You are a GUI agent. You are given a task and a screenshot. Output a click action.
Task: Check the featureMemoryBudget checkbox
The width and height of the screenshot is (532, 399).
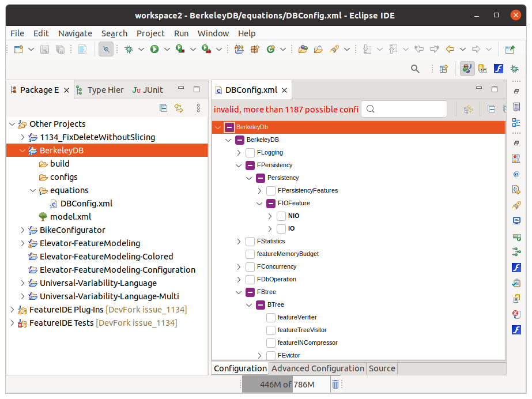[250, 254]
